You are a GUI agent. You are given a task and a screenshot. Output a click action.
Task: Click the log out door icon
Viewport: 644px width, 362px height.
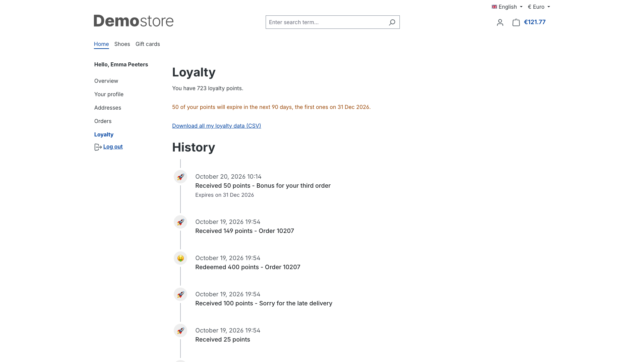click(98, 147)
